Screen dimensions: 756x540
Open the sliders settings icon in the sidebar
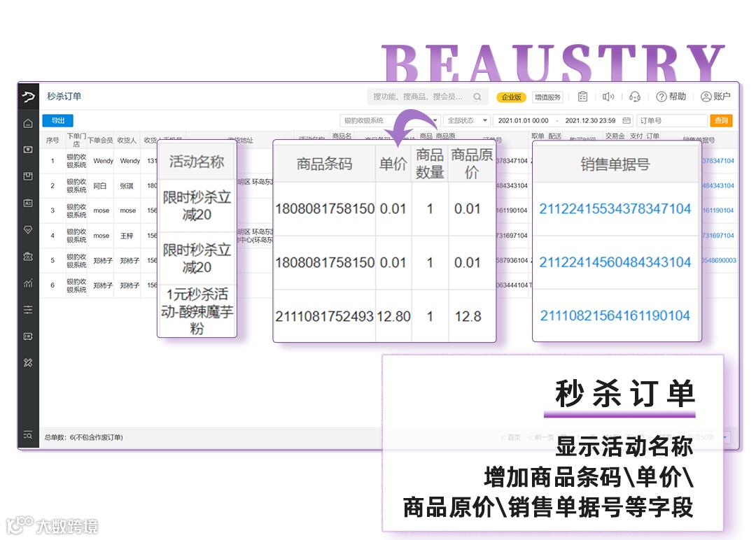(28, 310)
